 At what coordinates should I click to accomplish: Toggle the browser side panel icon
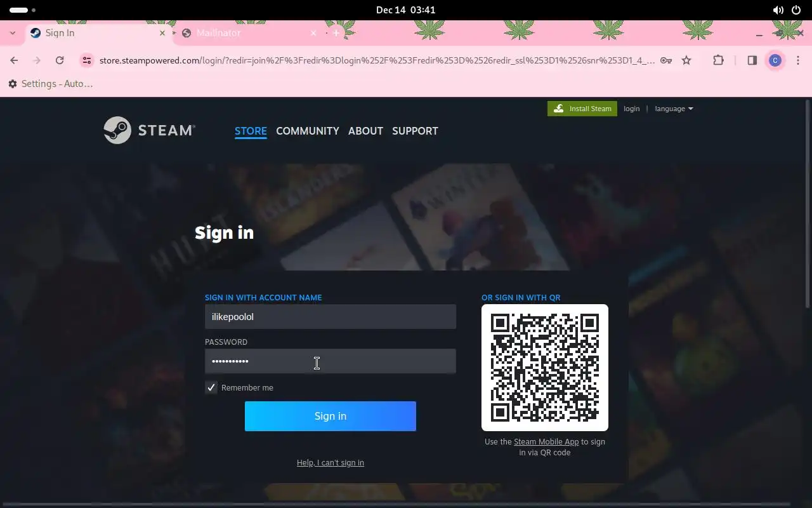point(752,60)
